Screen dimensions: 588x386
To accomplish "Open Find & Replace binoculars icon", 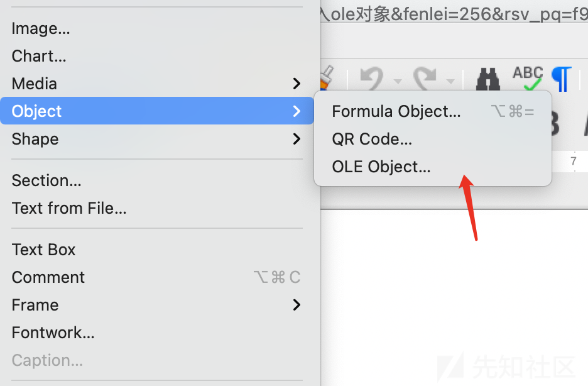I will click(x=488, y=79).
